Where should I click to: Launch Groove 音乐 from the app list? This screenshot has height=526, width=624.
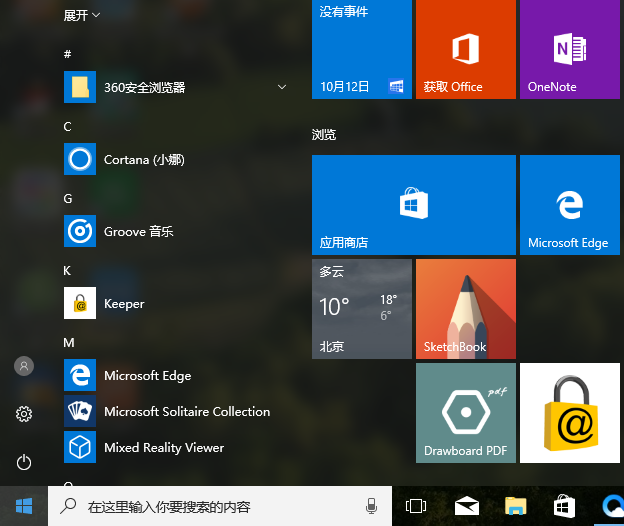tap(138, 232)
